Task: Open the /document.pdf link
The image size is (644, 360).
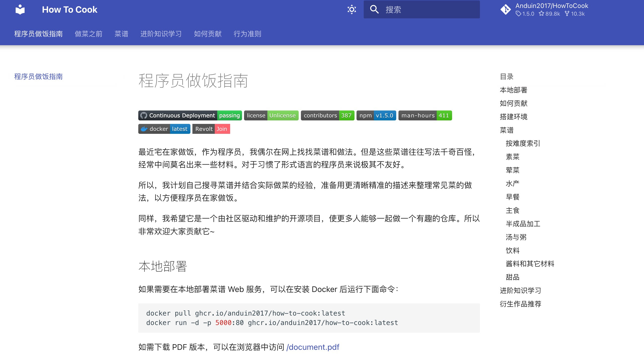Action: (x=313, y=347)
